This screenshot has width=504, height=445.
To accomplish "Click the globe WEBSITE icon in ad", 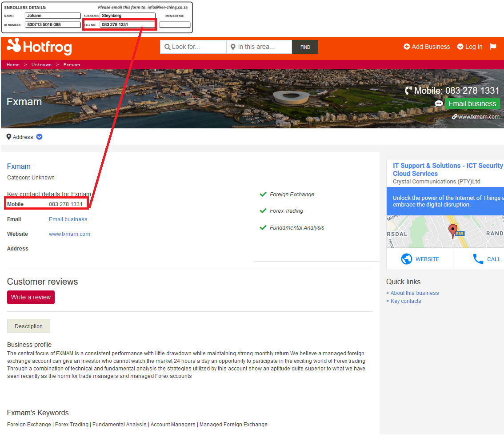I will click(406, 259).
